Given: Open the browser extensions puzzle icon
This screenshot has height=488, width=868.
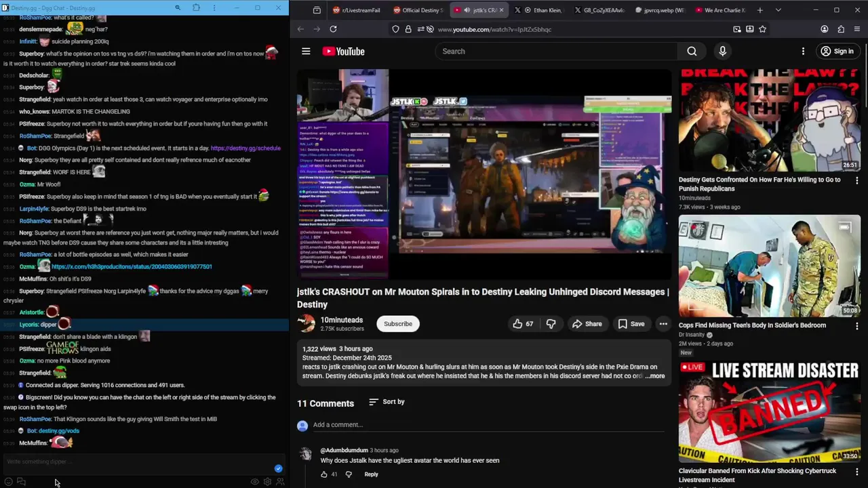Looking at the screenshot, I should tap(841, 29).
